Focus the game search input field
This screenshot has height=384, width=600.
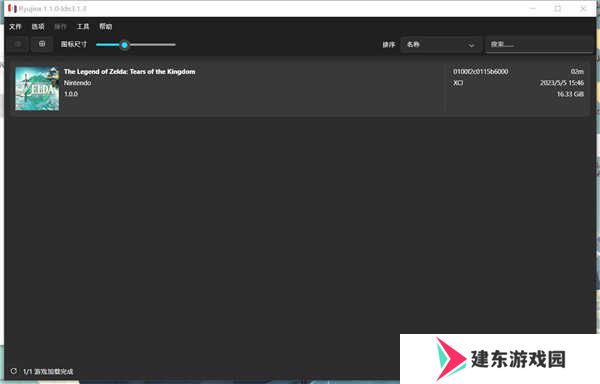tap(539, 45)
